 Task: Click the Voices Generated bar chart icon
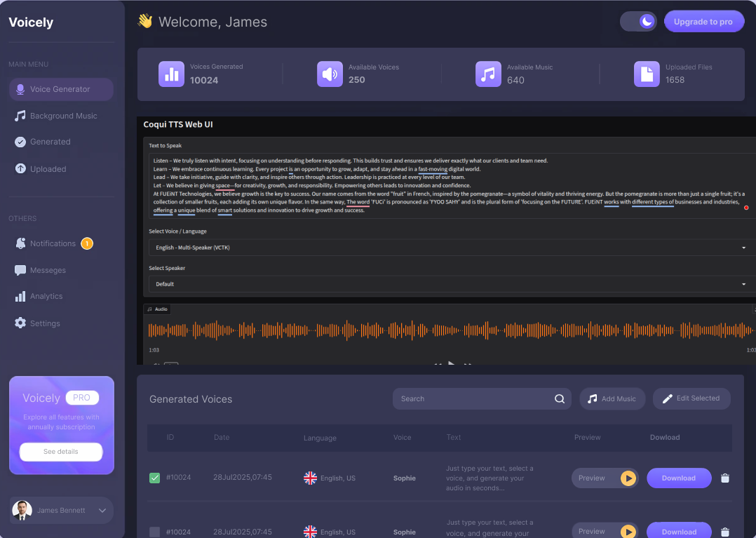(171, 74)
